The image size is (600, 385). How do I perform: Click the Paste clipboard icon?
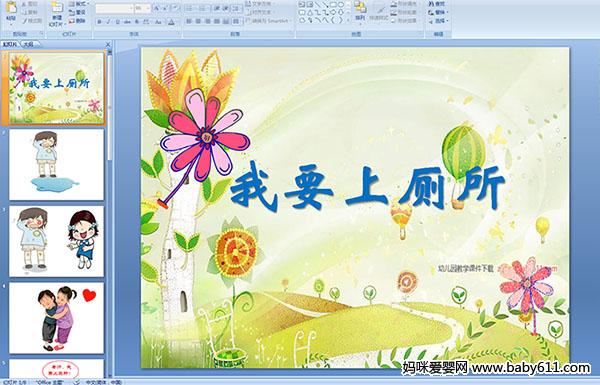tap(11, 8)
